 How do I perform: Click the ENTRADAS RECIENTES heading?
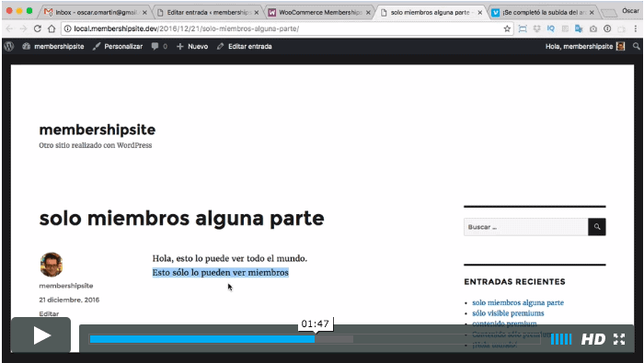click(514, 282)
